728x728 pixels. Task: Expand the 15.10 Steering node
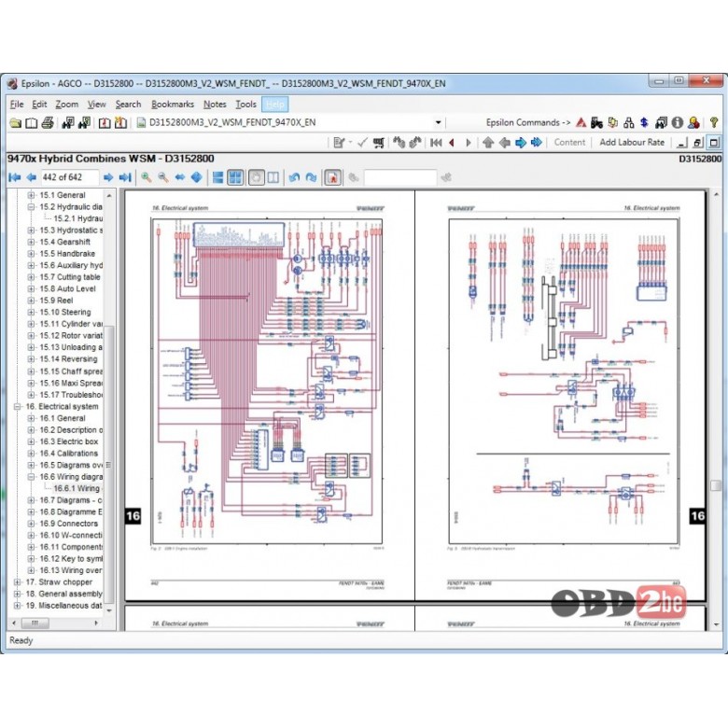point(31,313)
